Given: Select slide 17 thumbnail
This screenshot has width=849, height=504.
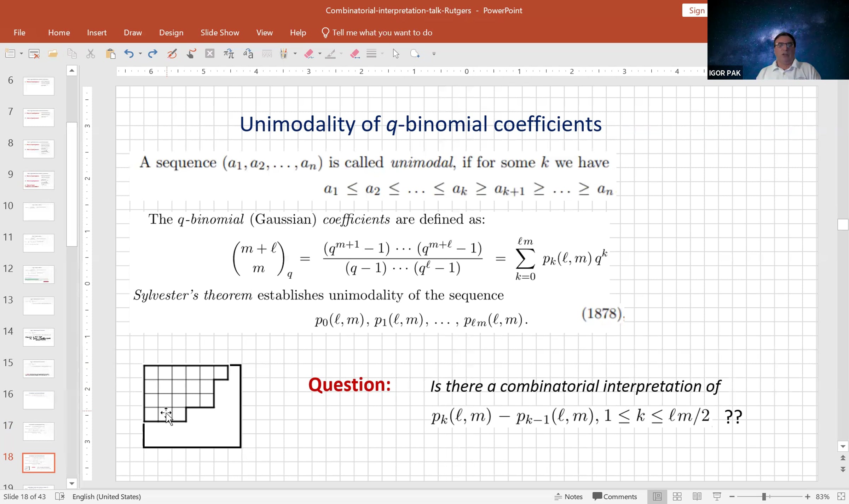Looking at the screenshot, I should point(39,431).
